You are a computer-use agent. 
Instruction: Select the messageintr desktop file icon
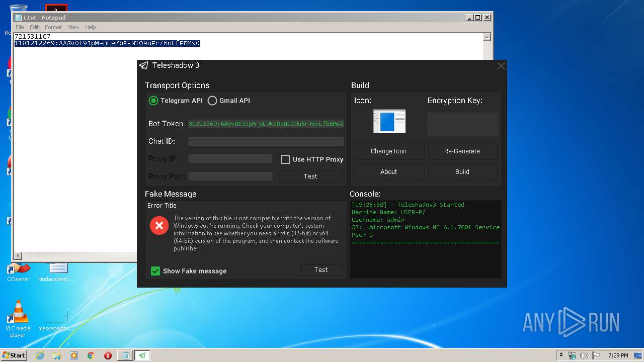pyautogui.click(x=56, y=321)
